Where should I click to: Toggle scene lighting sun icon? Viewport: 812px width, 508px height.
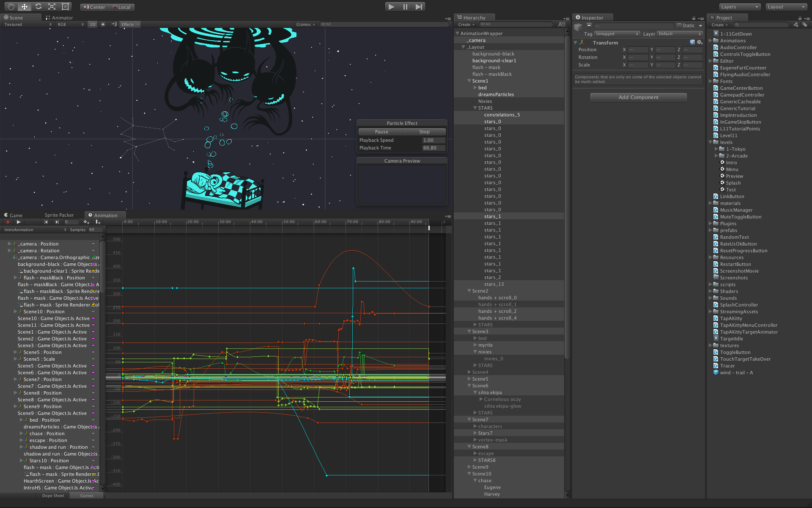pyautogui.click(x=103, y=24)
